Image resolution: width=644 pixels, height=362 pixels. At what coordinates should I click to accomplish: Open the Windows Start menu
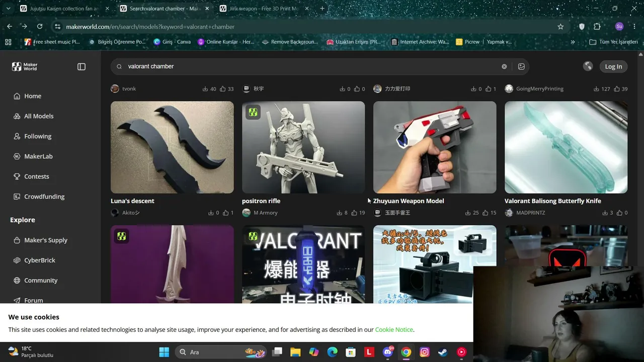point(164,352)
